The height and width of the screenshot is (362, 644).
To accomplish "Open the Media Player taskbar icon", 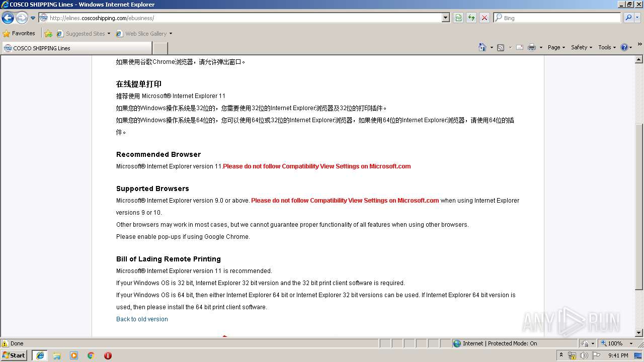I will pyautogui.click(x=74, y=355).
